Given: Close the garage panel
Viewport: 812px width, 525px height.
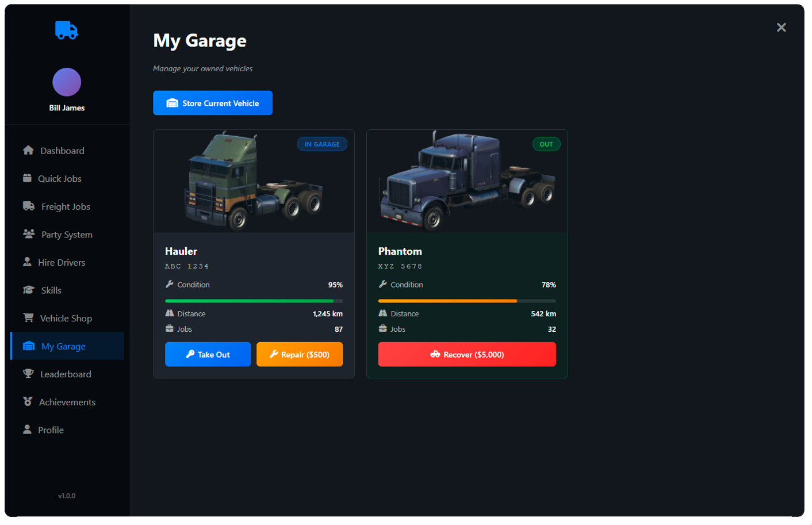Looking at the screenshot, I should point(781,27).
